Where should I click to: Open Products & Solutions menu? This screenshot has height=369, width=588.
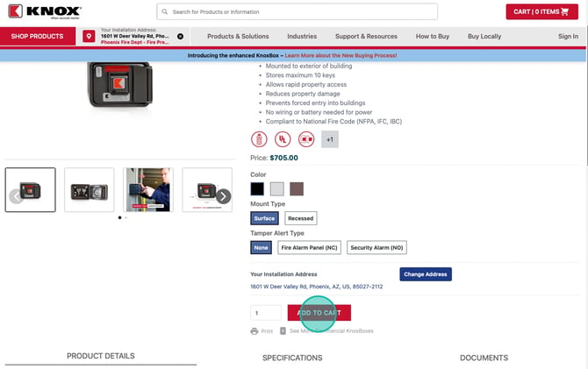(238, 36)
